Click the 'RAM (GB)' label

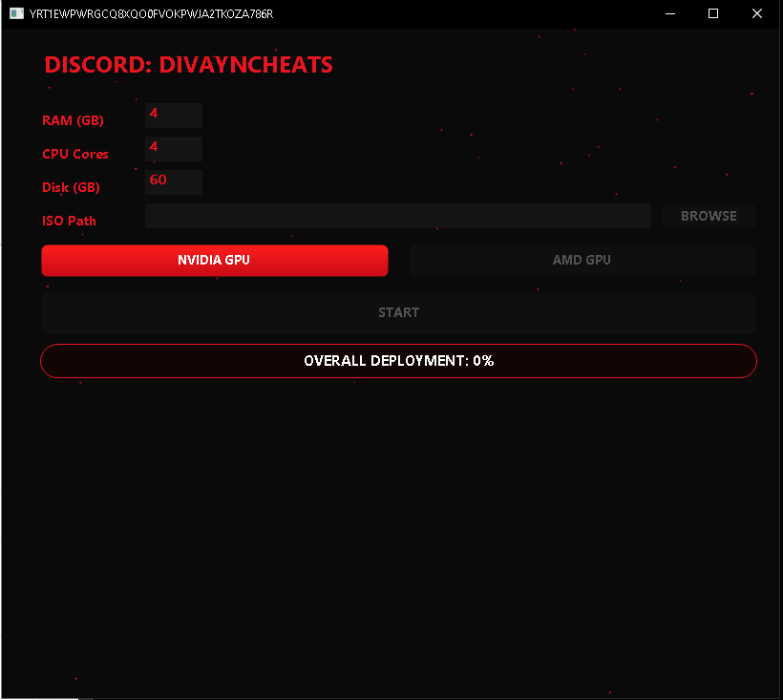tap(73, 121)
